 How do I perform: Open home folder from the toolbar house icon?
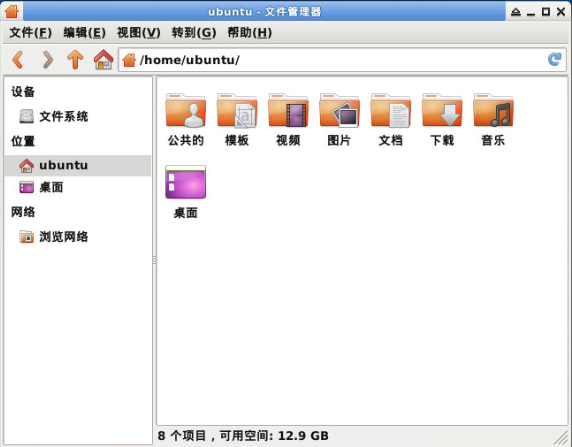[103, 59]
